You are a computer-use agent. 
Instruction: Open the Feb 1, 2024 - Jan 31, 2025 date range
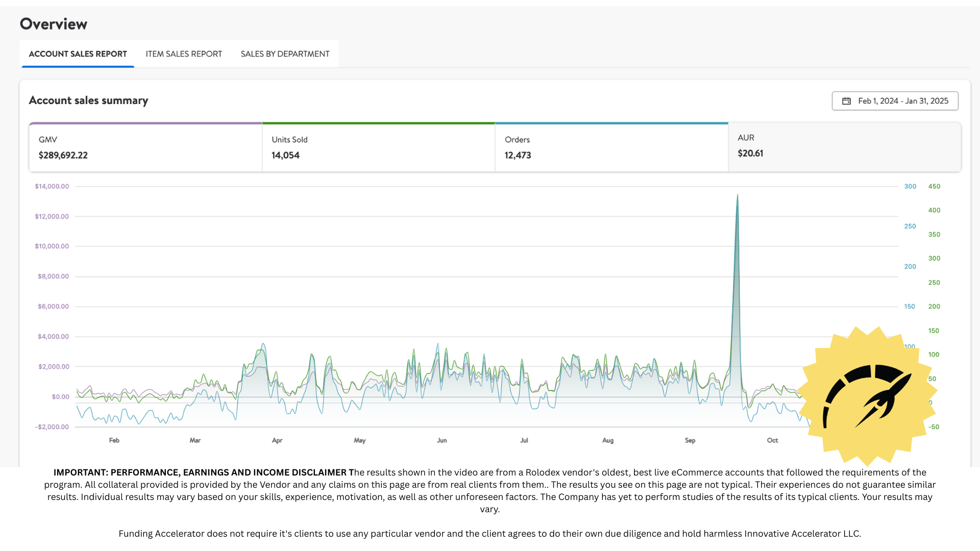point(902,101)
